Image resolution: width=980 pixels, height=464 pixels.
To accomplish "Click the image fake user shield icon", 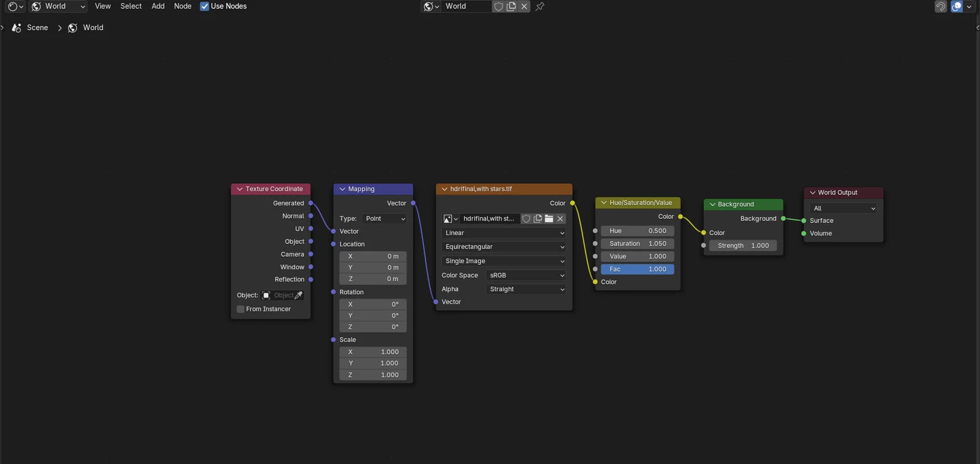I will (x=526, y=219).
